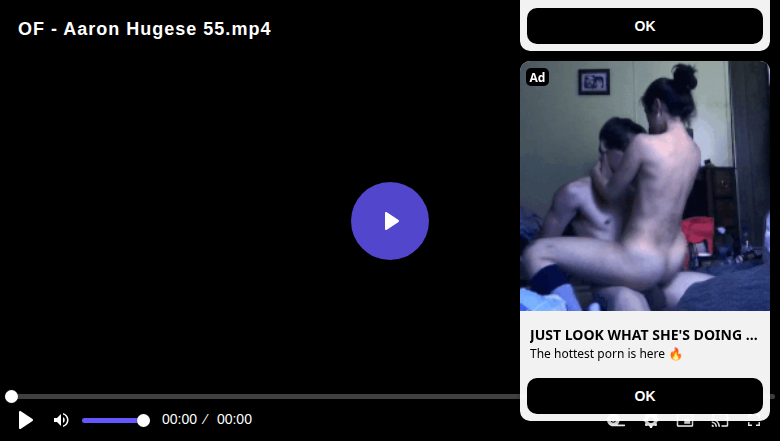
Task: Click the Ad badge label on the popup
Action: (x=537, y=77)
